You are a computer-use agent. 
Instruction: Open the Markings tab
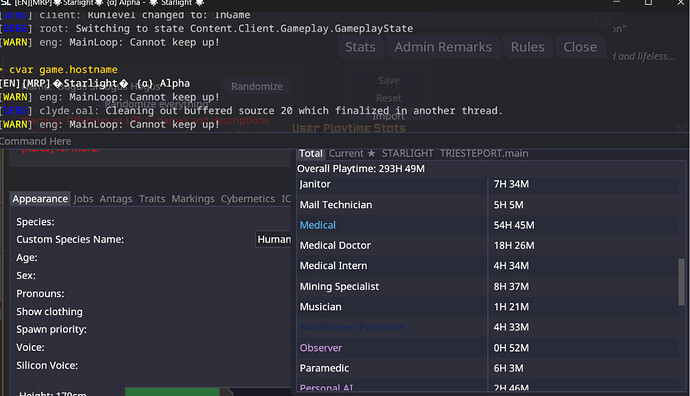click(x=193, y=199)
